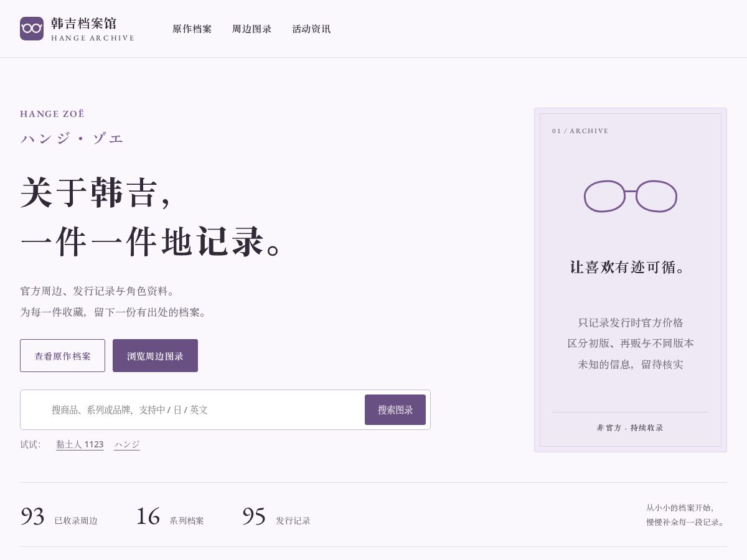Click the 非官方 · 持续收录 footer note
747x560 pixels.
630,427
